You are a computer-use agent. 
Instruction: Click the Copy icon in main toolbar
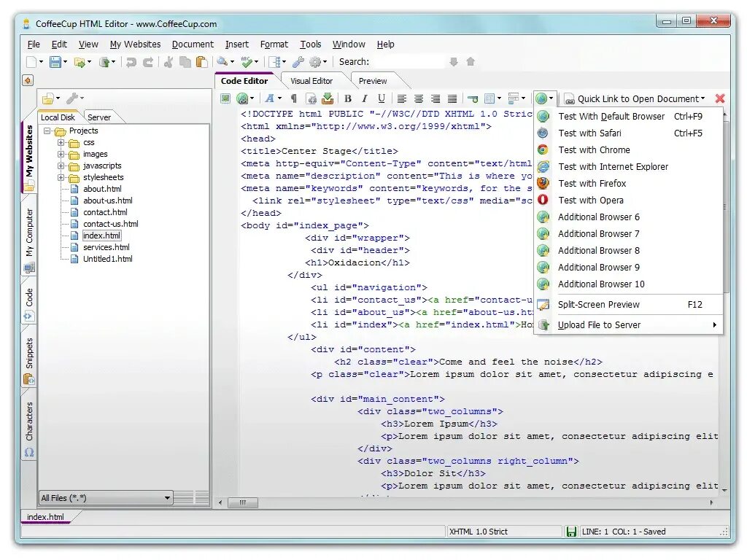coord(185,62)
